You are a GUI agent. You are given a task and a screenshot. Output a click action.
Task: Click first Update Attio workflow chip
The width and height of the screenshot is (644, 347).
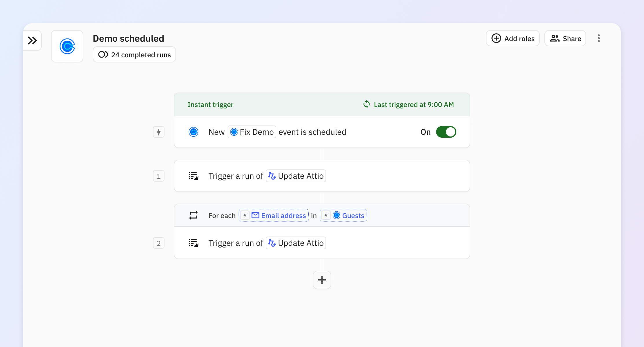tap(296, 176)
